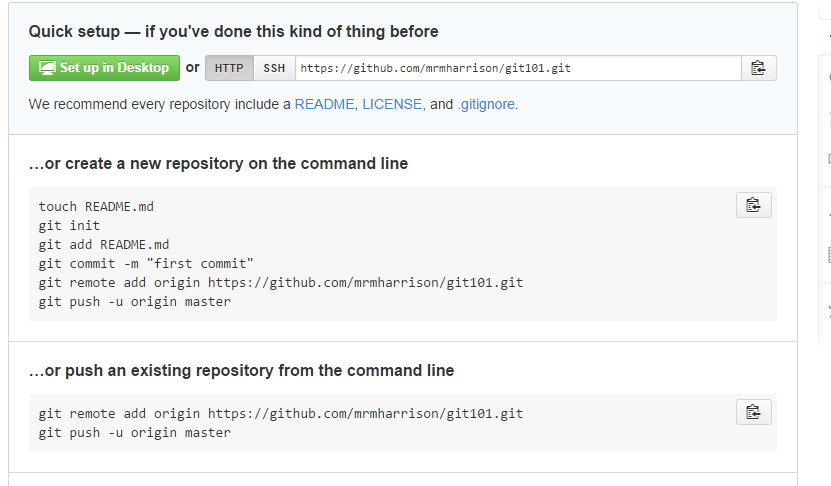Open the README link

click(x=324, y=104)
